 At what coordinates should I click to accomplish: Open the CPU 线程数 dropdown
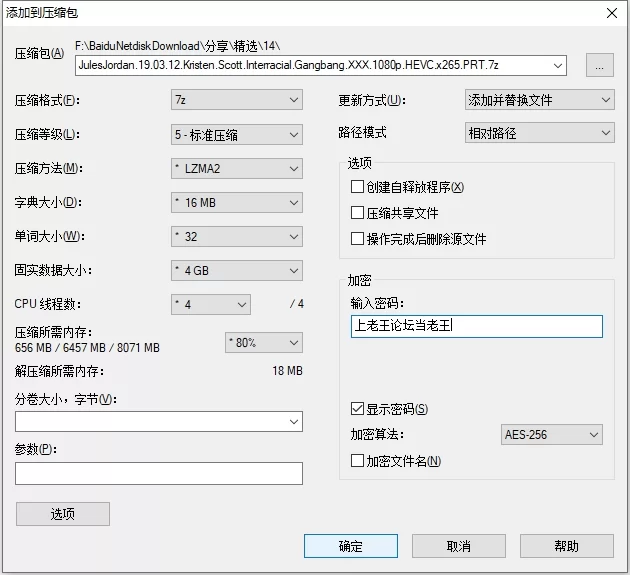click(211, 305)
